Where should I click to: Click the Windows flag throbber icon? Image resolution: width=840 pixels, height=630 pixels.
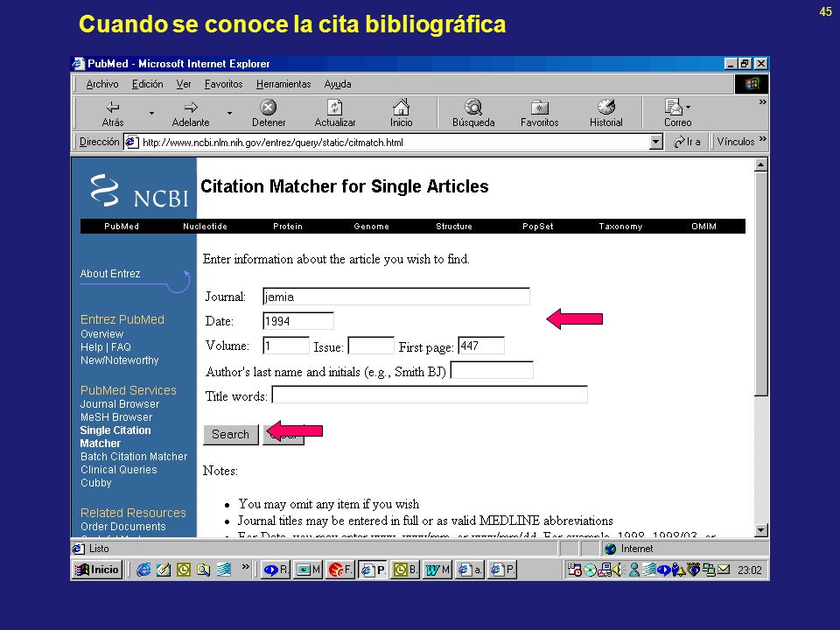tap(751, 84)
